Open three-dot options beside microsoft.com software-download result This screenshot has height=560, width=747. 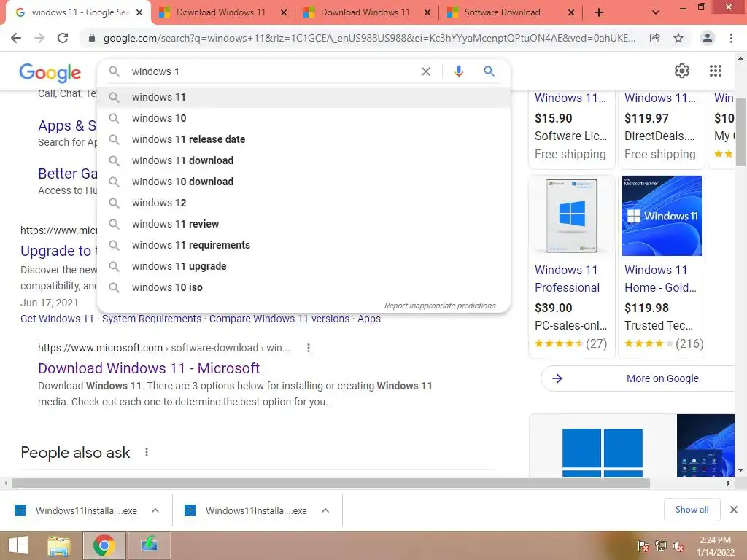point(309,348)
